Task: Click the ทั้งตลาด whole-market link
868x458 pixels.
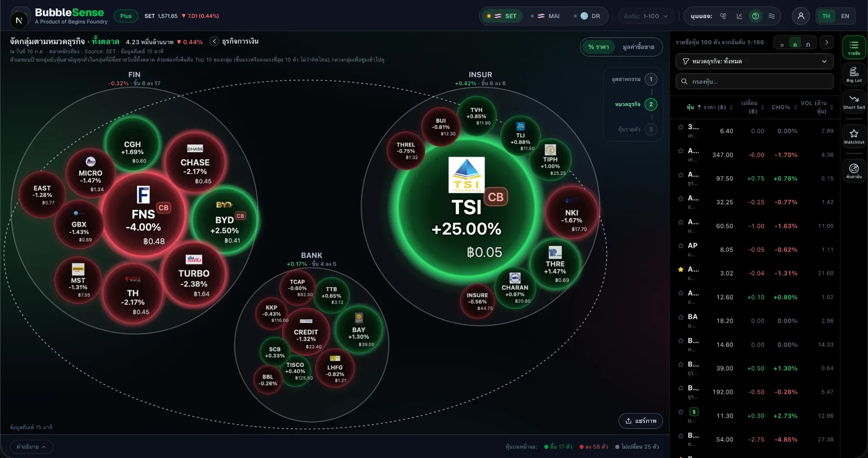Action: coord(106,41)
